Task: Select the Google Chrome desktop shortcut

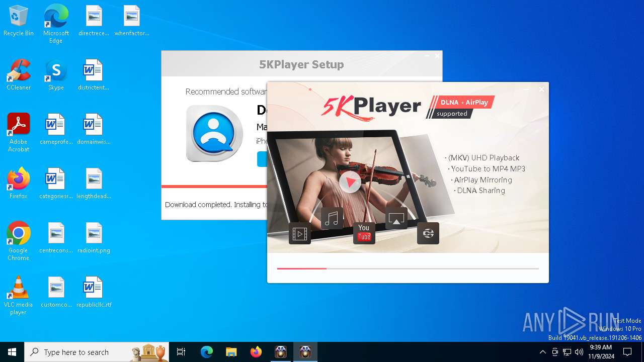Action: [19, 241]
